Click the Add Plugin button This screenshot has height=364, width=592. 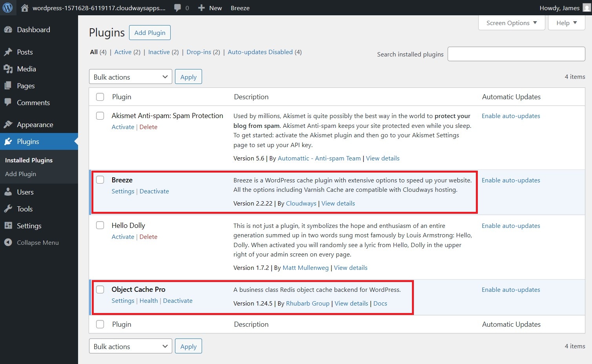(x=149, y=33)
